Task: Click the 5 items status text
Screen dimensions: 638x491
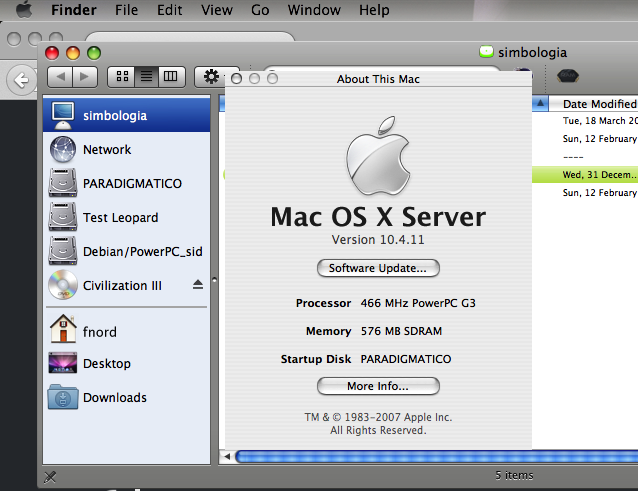Action: tap(514, 475)
